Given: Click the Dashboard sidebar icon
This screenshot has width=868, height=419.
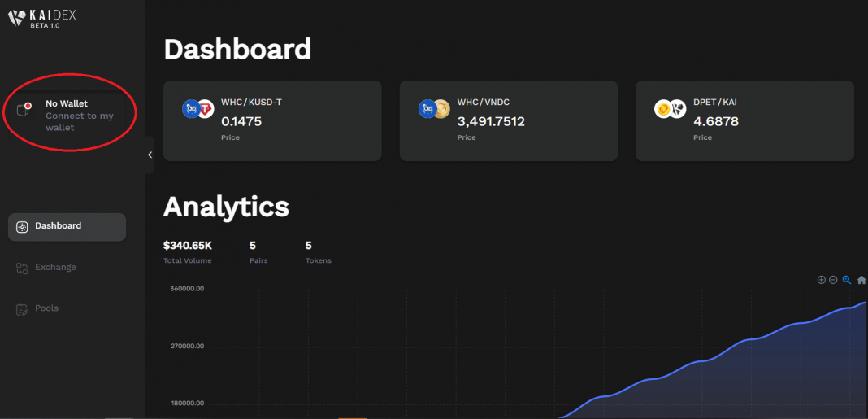Looking at the screenshot, I should coord(22,227).
